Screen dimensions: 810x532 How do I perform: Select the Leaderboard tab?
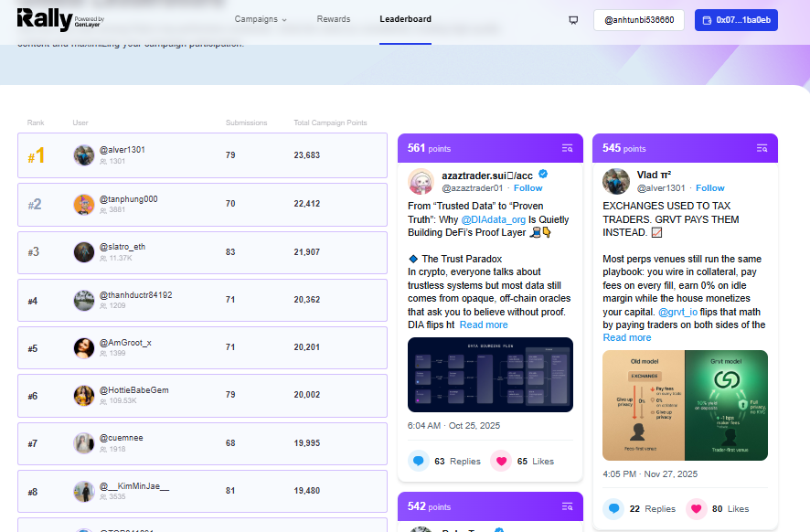tap(405, 18)
